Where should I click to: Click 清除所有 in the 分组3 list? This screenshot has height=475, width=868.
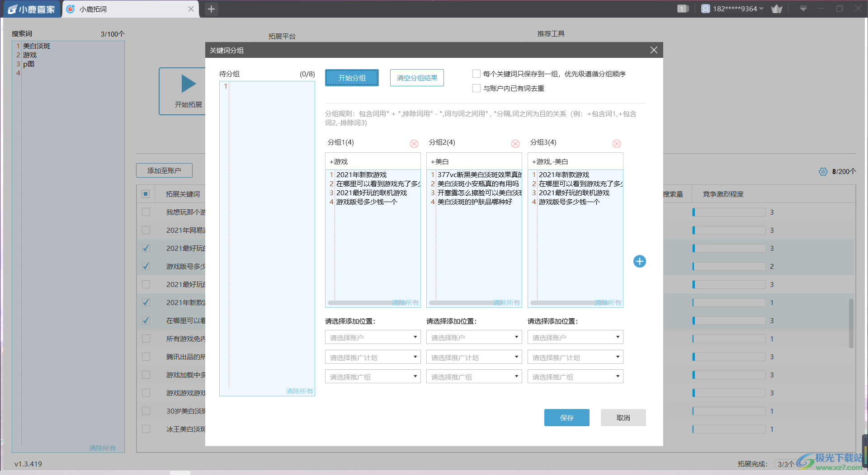click(x=608, y=302)
